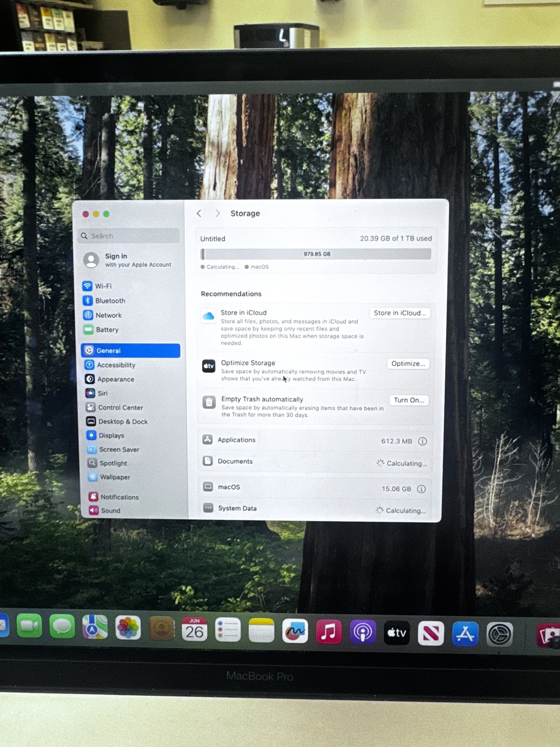
Task: Go forward with the right chevron
Action: pyautogui.click(x=218, y=213)
